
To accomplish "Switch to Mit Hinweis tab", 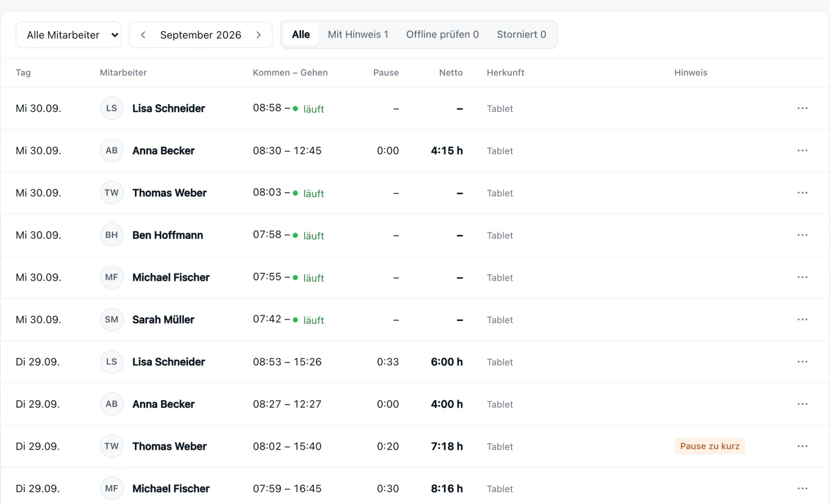I will point(358,34).
